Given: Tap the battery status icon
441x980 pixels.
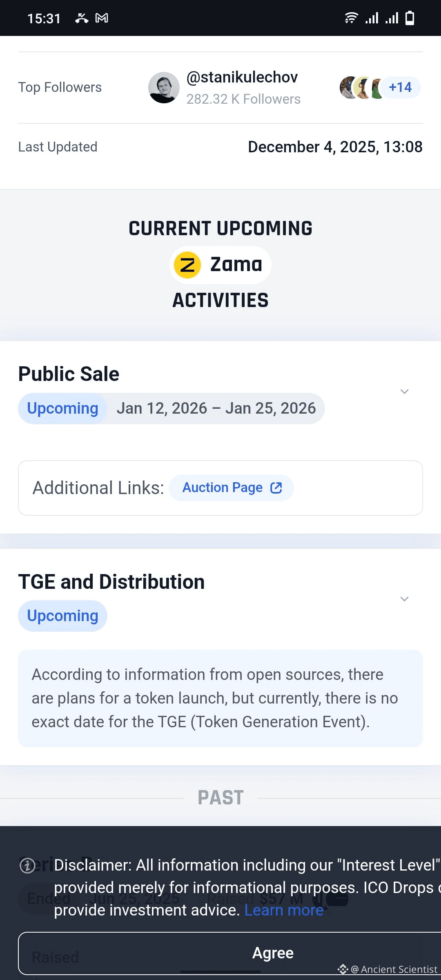Looking at the screenshot, I should [x=410, y=18].
